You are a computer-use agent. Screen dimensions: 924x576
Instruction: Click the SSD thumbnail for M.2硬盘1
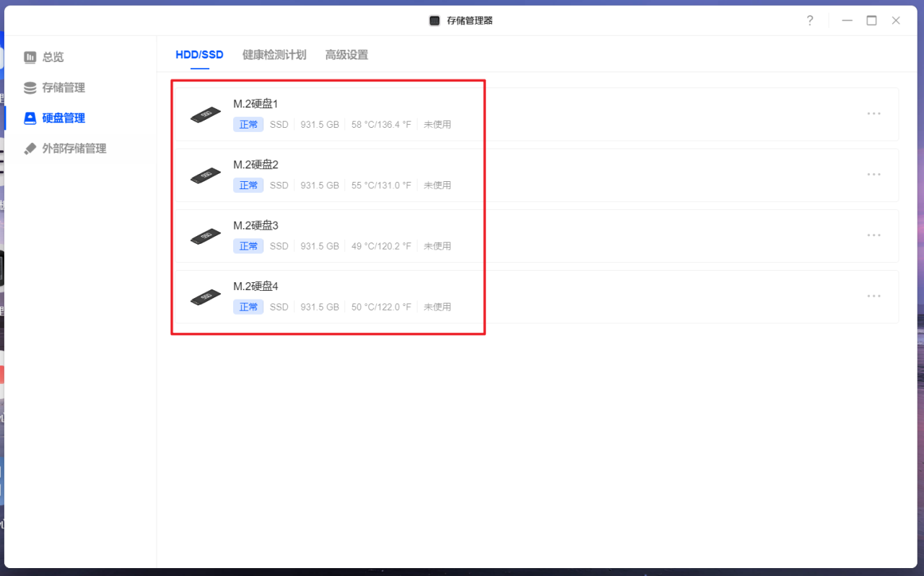(205, 113)
